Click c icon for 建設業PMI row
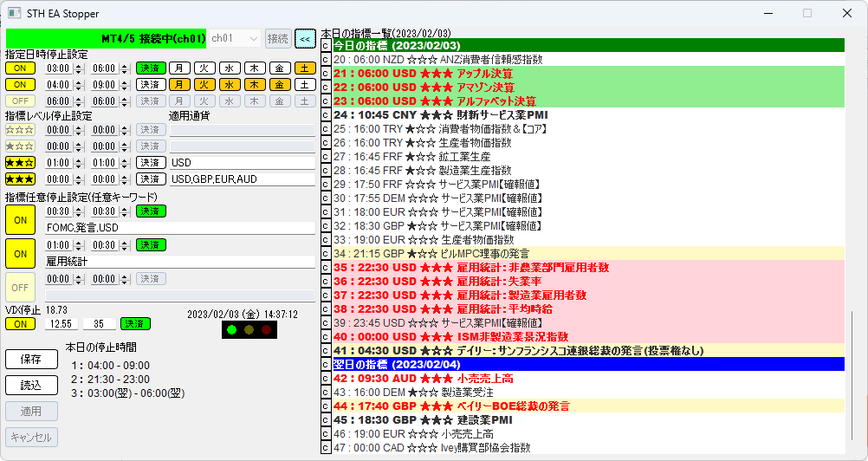Screen dimensions: 868x461 click(x=326, y=420)
